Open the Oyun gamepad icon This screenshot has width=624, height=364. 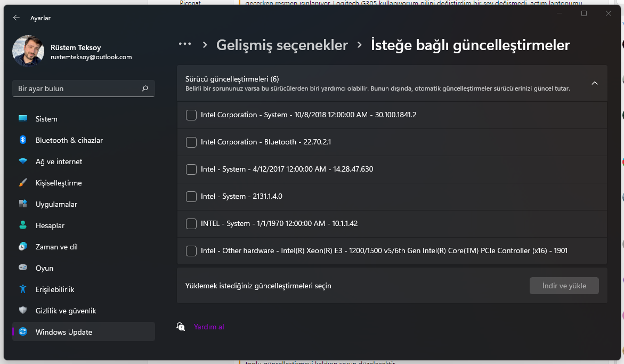point(23,268)
